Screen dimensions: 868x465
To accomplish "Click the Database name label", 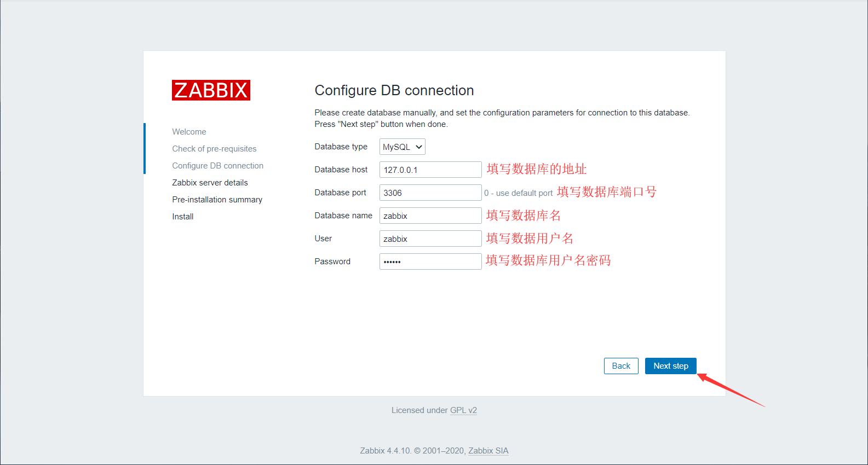I will point(343,216).
